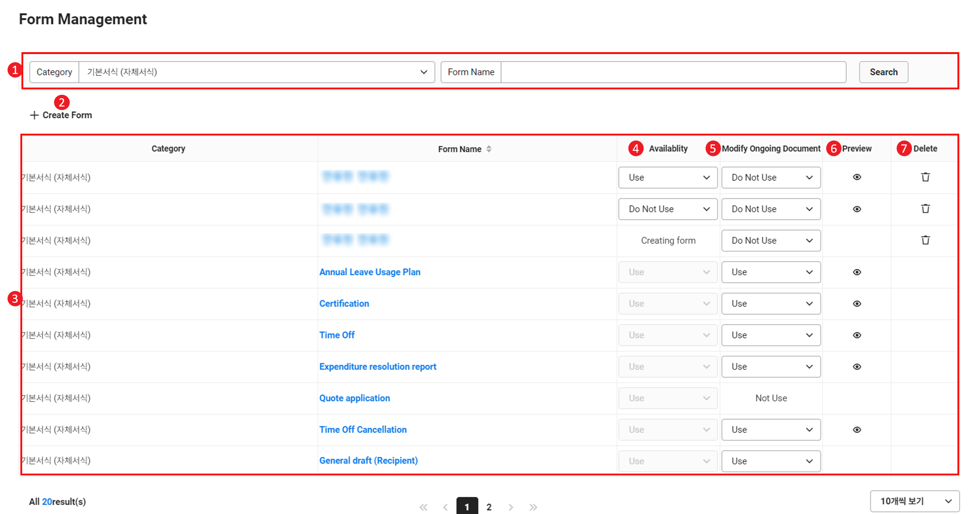Select page 1 in pagination
The image size is (980, 514).
tap(467, 507)
